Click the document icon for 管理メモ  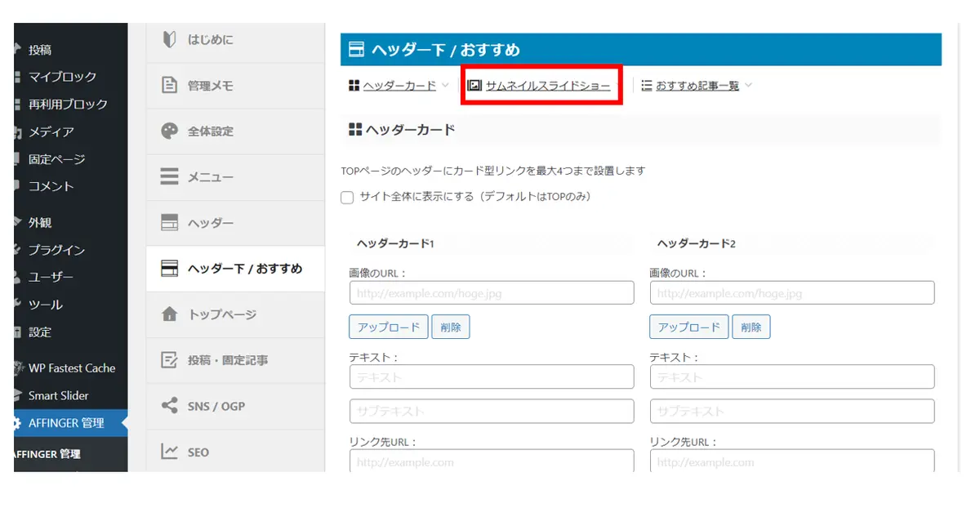click(x=169, y=86)
